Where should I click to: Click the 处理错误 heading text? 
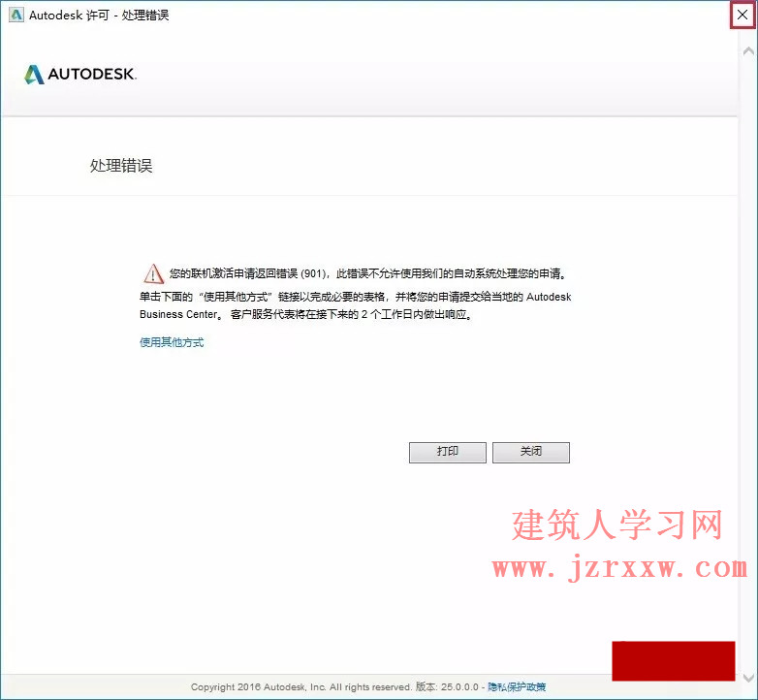pyautogui.click(x=121, y=166)
